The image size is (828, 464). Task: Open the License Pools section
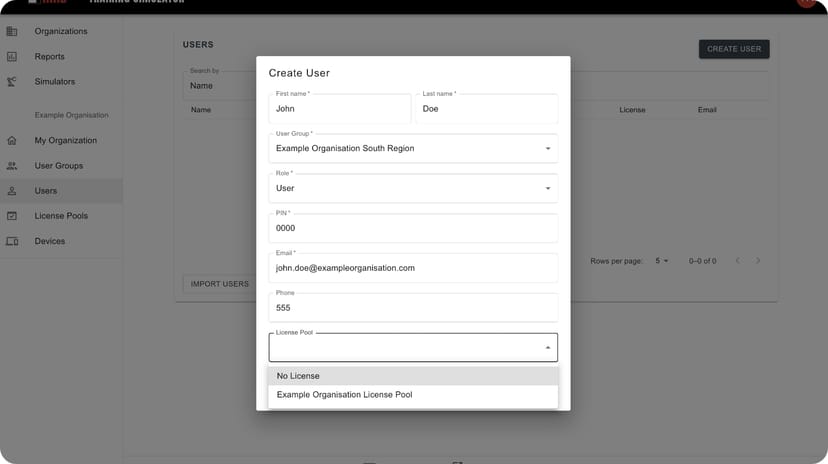pyautogui.click(x=61, y=216)
